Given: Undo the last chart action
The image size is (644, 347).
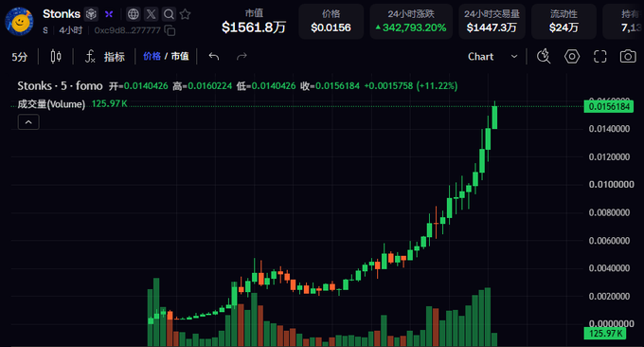Looking at the screenshot, I should click(x=214, y=56).
